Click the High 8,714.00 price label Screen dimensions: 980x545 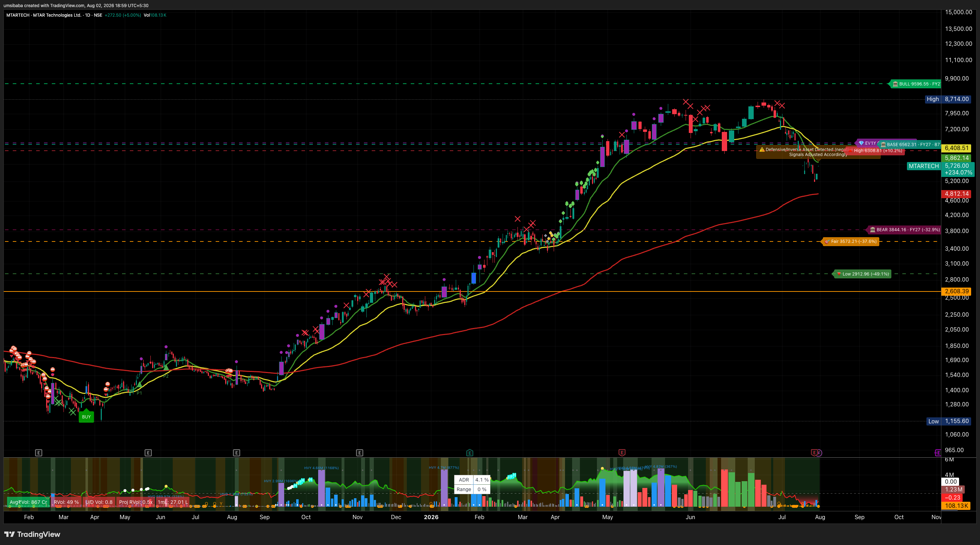point(947,99)
